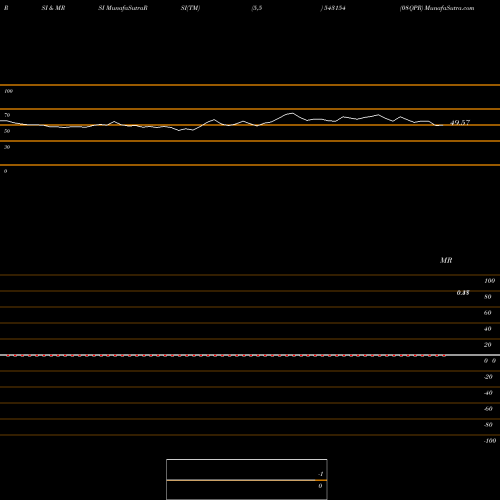
Task: Click the '20' label on MR axis
Action: [x=488, y=345]
